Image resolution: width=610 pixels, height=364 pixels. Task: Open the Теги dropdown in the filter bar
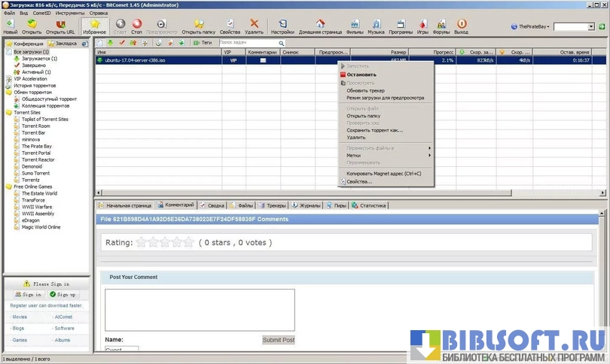pos(203,43)
